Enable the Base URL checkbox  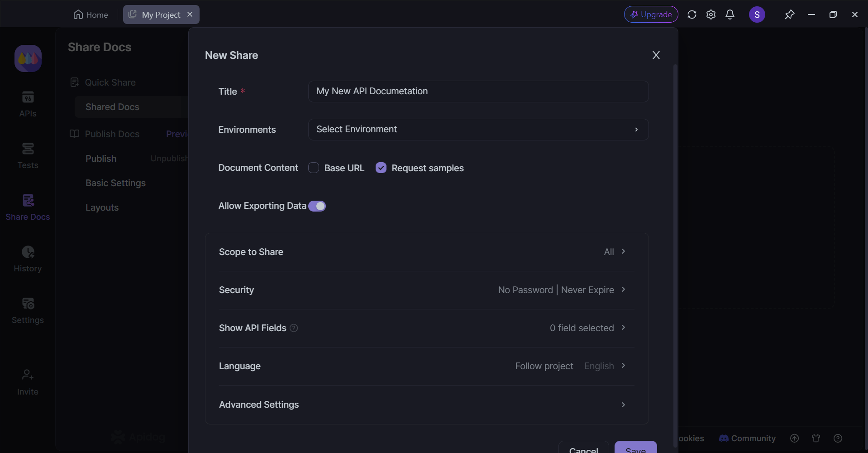(x=314, y=168)
